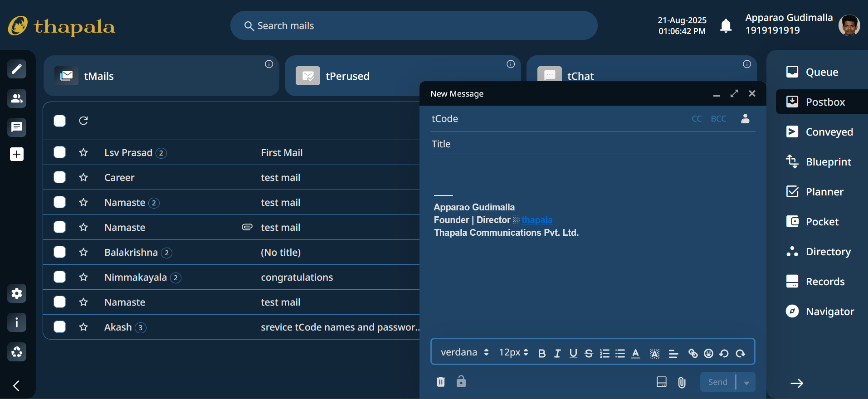868x399 pixels.
Task: Open Records in right menu
Action: [x=821, y=281]
